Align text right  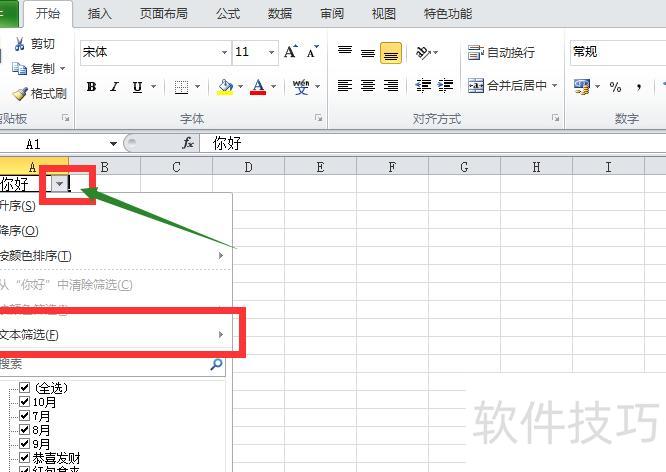point(391,86)
